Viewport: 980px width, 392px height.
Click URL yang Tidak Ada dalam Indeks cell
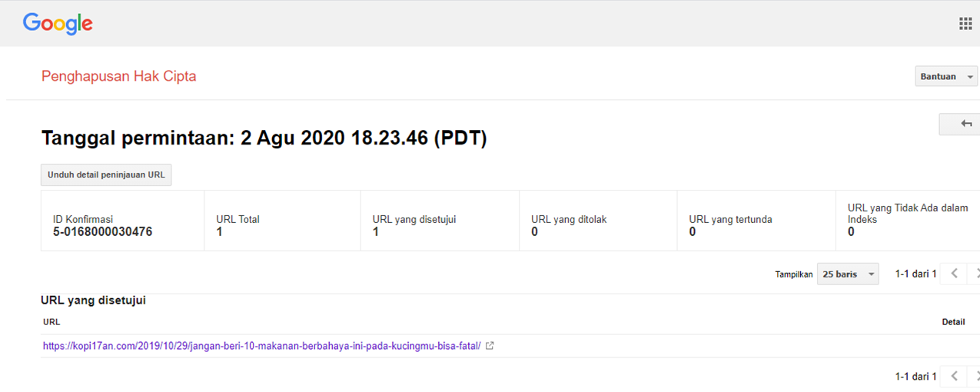tap(909, 221)
